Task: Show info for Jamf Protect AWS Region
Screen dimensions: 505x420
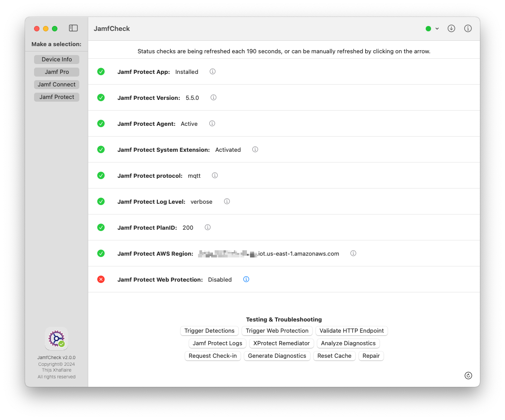Action: pos(353,253)
